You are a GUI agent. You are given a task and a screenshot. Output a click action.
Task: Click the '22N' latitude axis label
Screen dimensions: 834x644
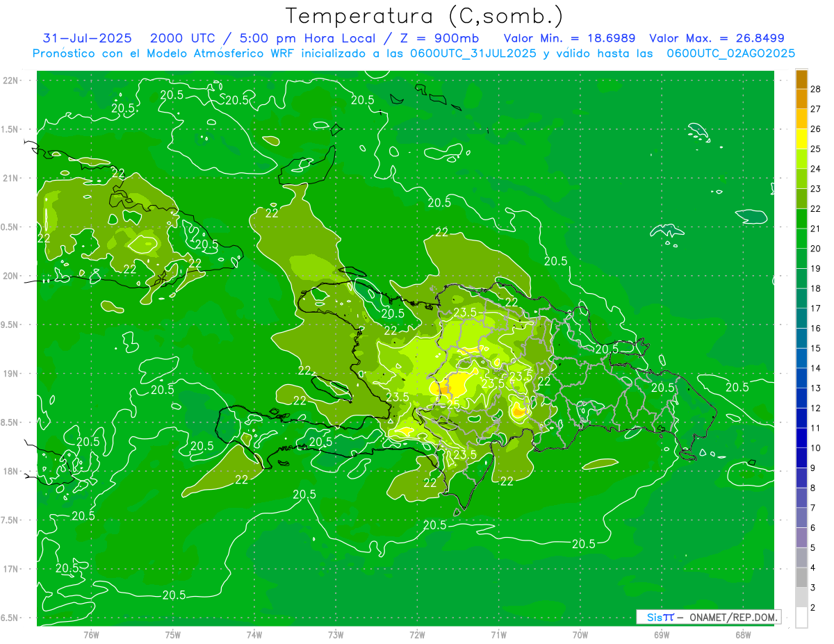[12, 81]
